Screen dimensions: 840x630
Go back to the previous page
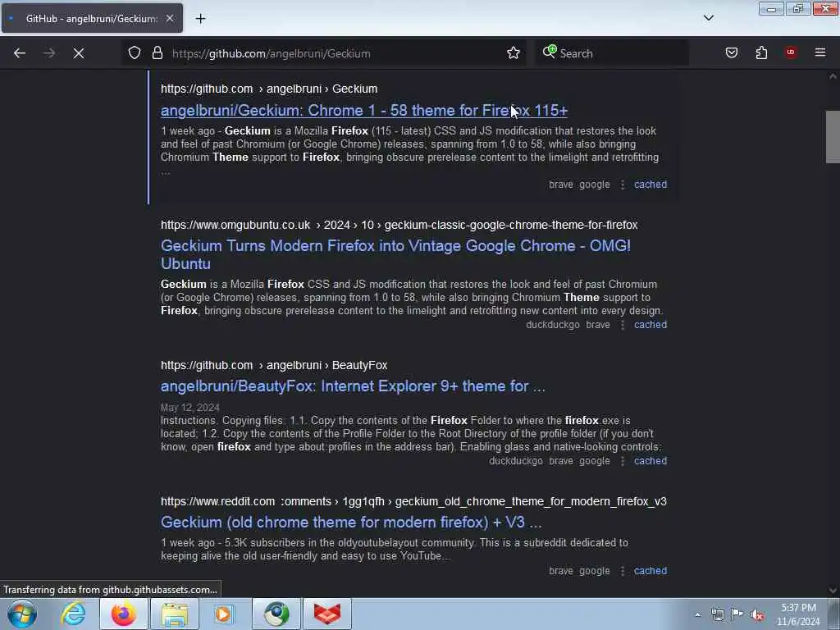(20, 53)
